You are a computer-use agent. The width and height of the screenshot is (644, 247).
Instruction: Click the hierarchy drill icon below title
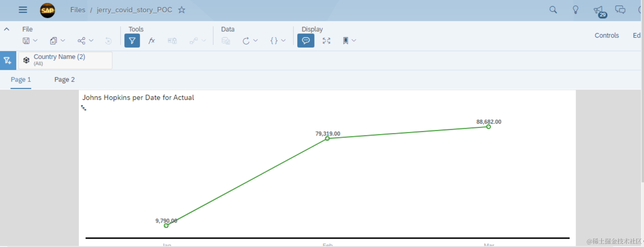pos(84,108)
